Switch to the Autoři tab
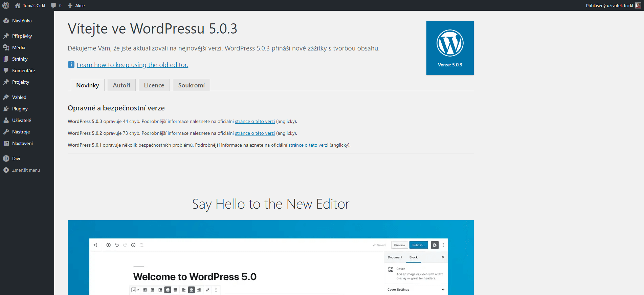Image resolution: width=644 pixels, height=295 pixels. (121, 85)
